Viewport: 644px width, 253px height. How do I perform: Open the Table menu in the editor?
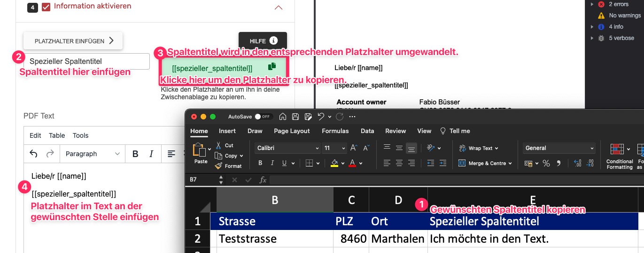click(x=57, y=135)
